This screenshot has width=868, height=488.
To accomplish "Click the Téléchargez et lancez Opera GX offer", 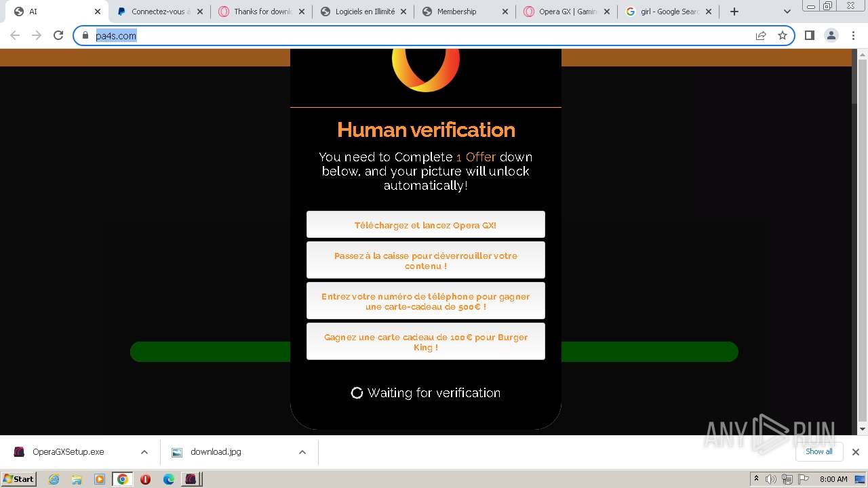I will click(x=425, y=224).
